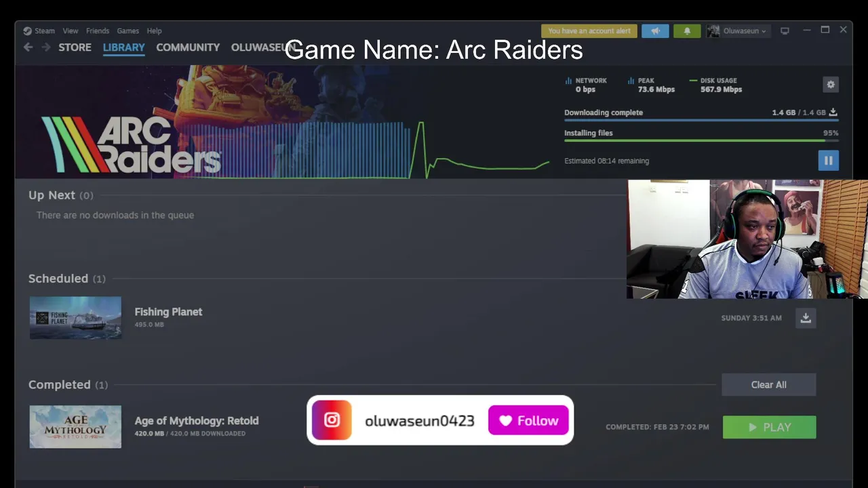Open the account alert notice
This screenshot has width=868, height=488.
pyautogui.click(x=589, y=30)
